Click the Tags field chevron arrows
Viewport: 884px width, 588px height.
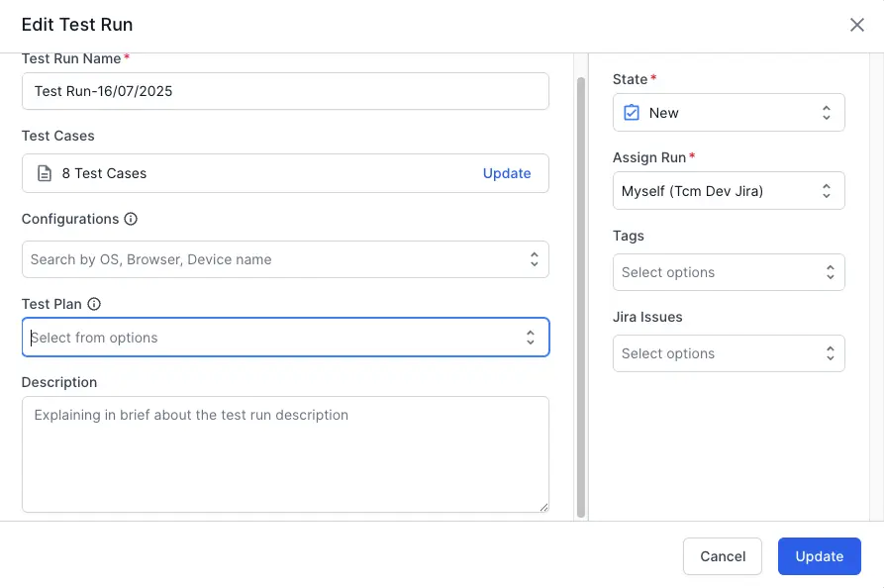[828, 272]
